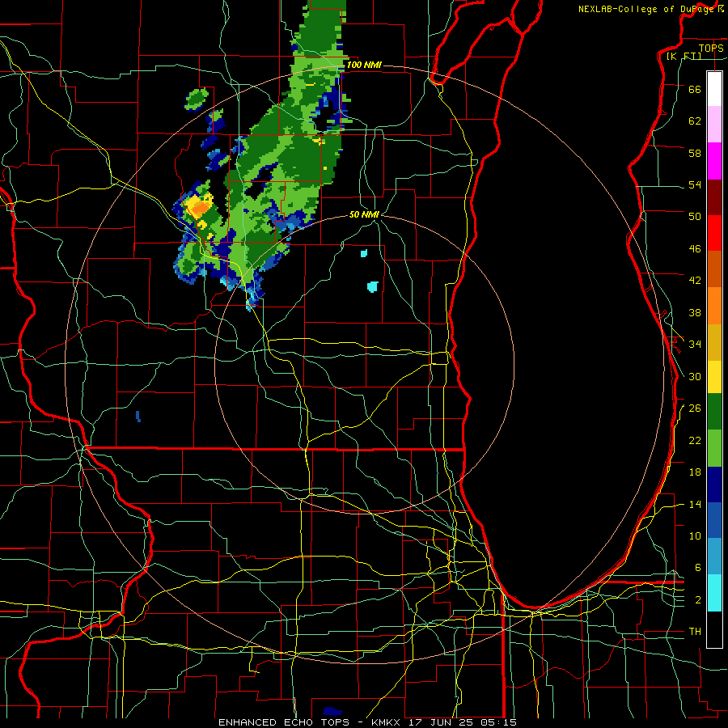
Task: Click the TH threshold label
Action: click(695, 632)
